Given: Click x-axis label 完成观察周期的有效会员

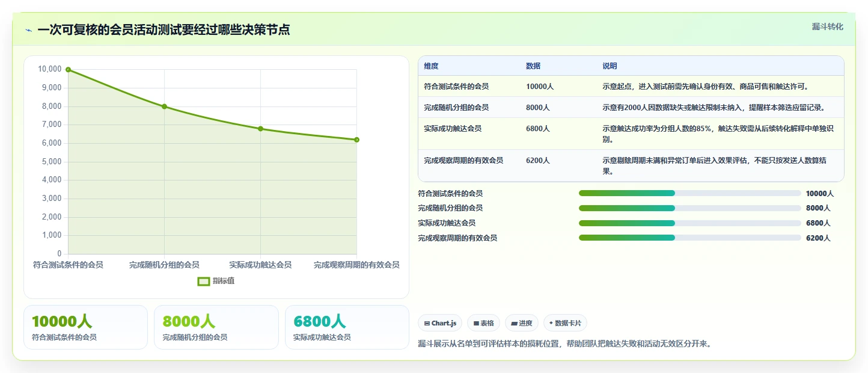Looking at the screenshot, I should click(356, 265).
